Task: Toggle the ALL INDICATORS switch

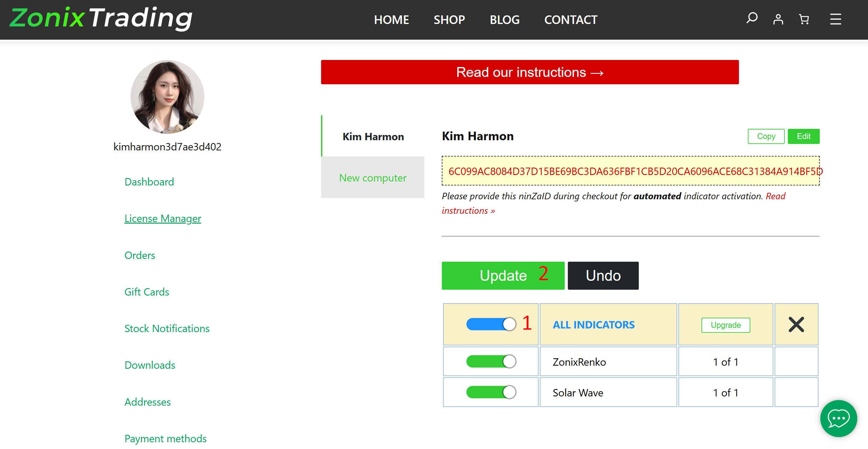Action: coord(491,324)
